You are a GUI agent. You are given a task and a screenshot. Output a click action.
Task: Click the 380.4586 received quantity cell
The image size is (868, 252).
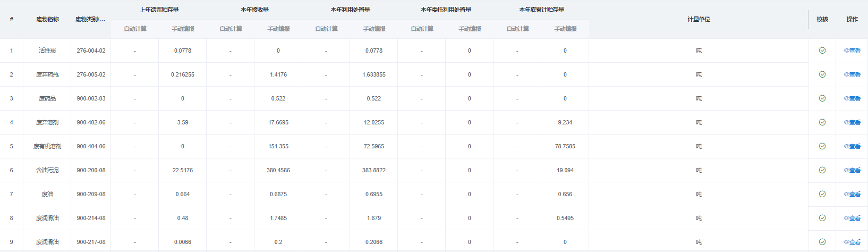click(278, 170)
